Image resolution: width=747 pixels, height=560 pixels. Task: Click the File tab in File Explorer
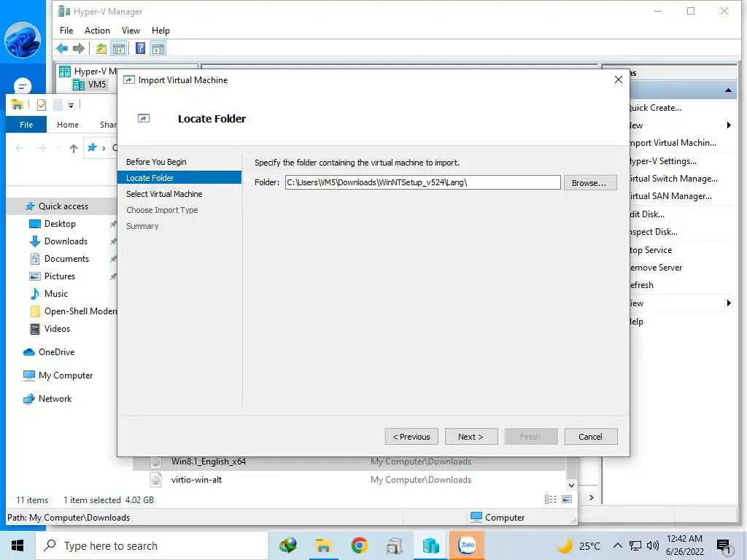(26, 125)
